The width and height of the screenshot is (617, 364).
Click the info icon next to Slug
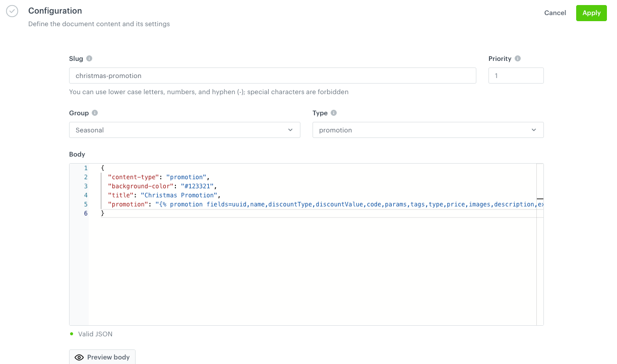point(89,59)
